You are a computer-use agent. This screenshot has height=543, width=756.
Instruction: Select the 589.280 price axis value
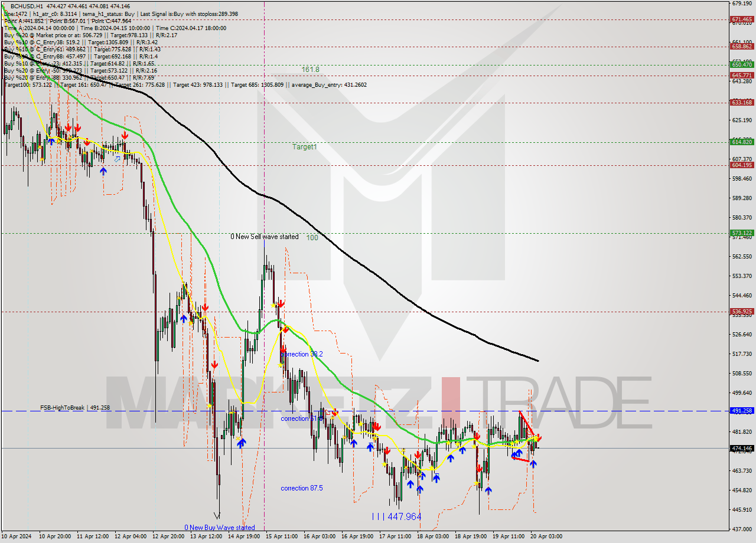tap(741, 198)
